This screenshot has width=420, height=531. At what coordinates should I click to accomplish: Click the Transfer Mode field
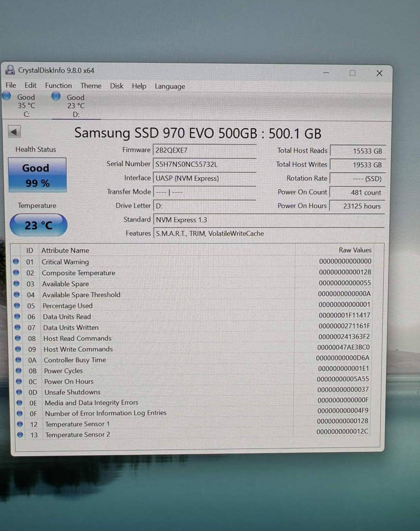point(205,192)
